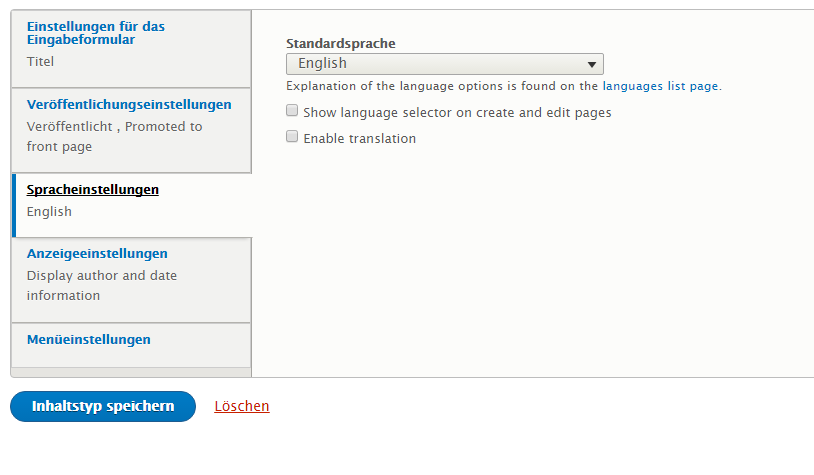Tick the Enable translation checkbox
Screen dimensions: 814x475
[293, 137]
